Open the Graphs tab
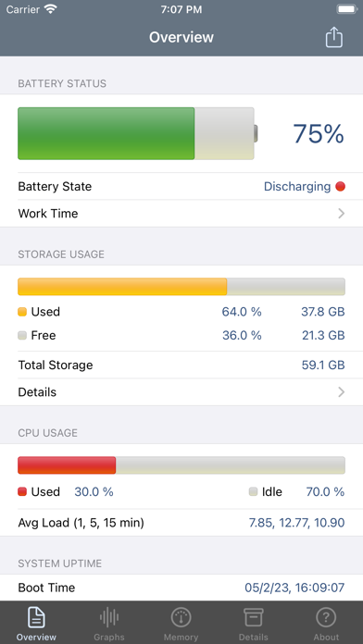Viewport: 363px width, 644px height. pos(109,622)
